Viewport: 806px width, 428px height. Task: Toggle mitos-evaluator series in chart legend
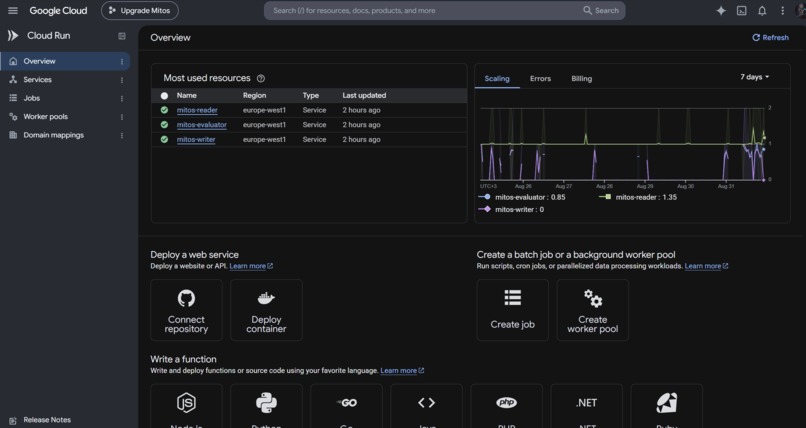pos(522,197)
